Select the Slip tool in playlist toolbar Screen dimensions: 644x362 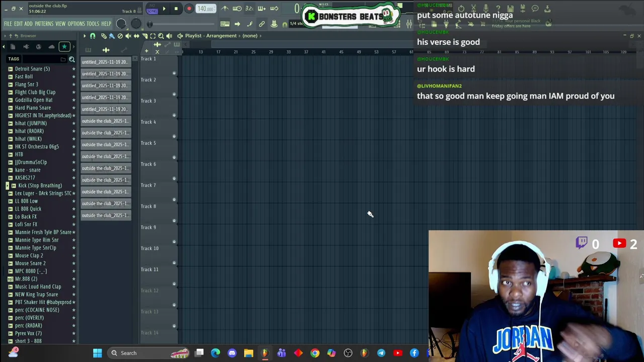(x=136, y=36)
